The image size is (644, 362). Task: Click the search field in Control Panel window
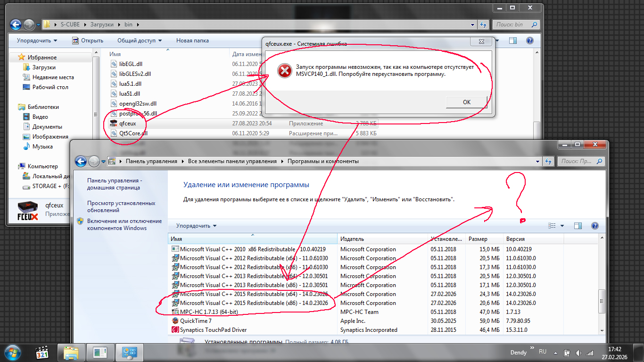[x=578, y=161]
